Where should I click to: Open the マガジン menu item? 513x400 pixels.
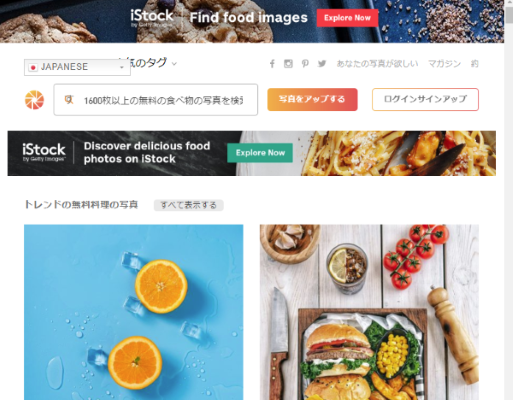pos(444,63)
